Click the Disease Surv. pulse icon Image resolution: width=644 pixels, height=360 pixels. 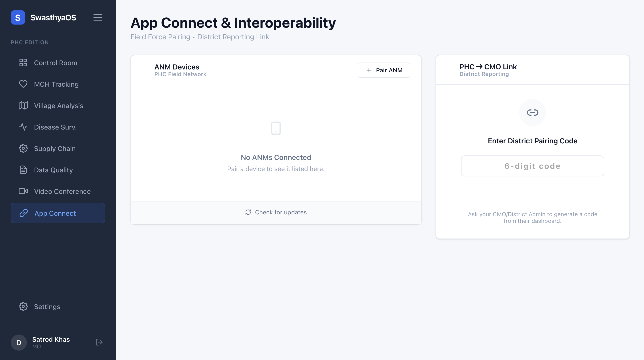point(23,127)
